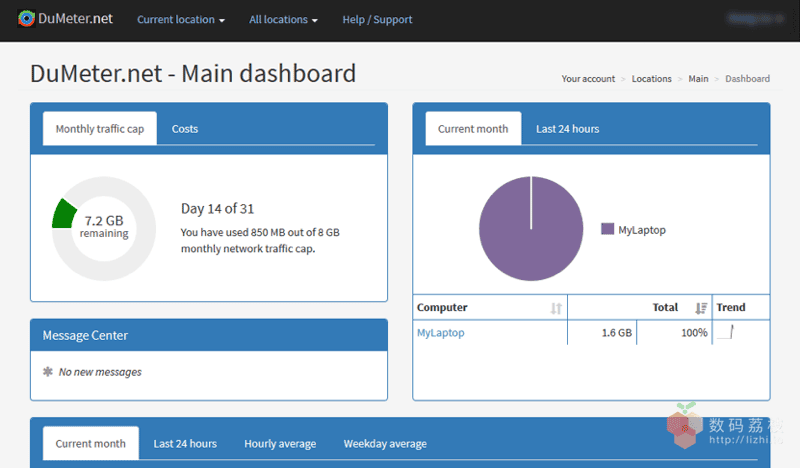Screen dimensions: 800x468
Task: Go to Locations breadcrumb
Action: [x=652, y=79]
